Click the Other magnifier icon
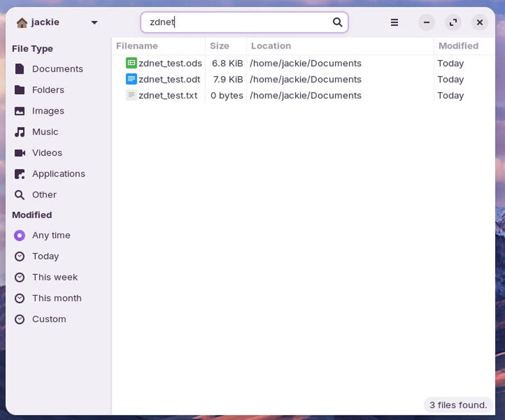Screen dimensions: 505x420 point(19,195)
